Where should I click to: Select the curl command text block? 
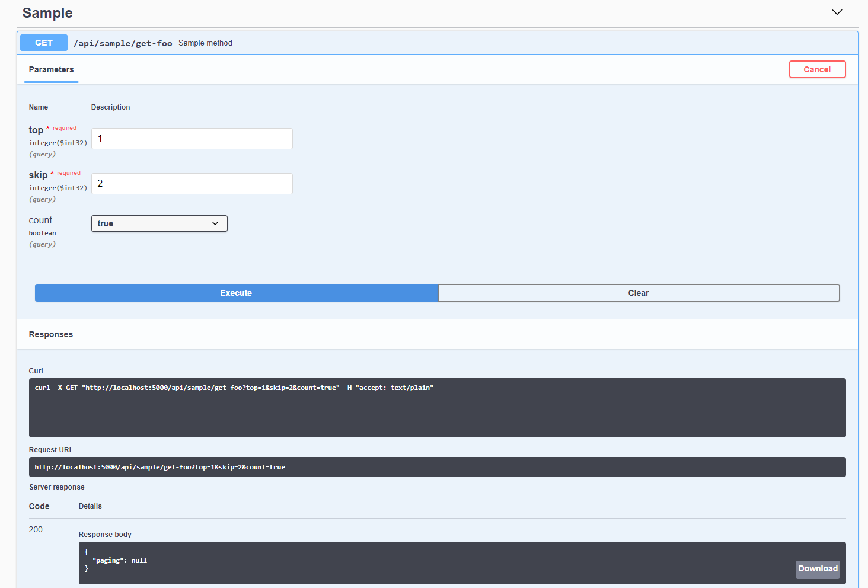tap(235, 387)
